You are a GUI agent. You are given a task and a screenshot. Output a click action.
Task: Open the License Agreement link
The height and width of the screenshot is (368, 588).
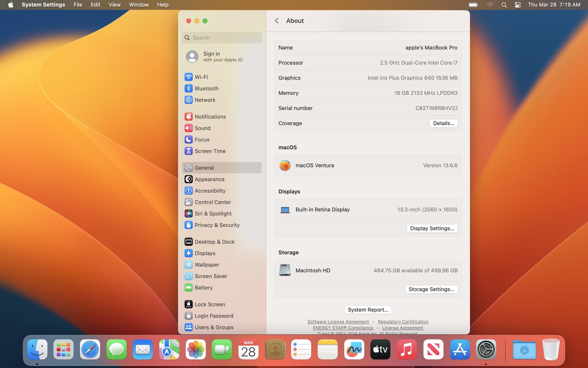403,328
